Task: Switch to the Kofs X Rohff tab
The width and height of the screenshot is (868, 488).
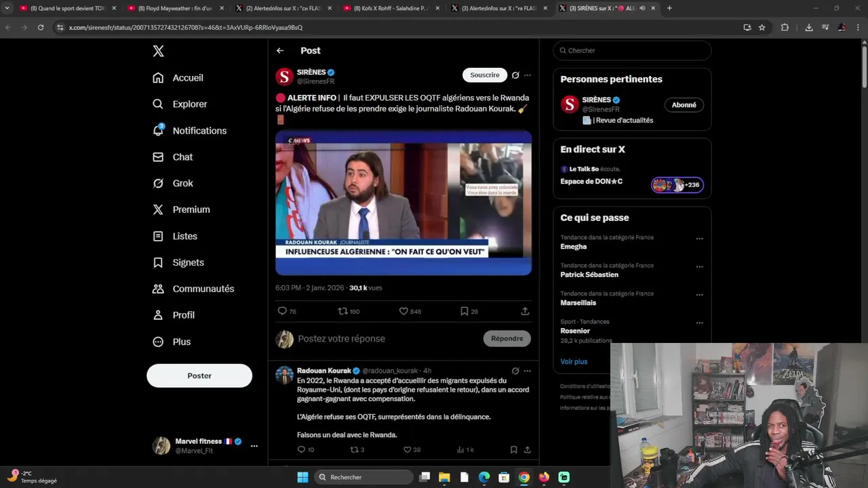Action: [x=391, y=8]
